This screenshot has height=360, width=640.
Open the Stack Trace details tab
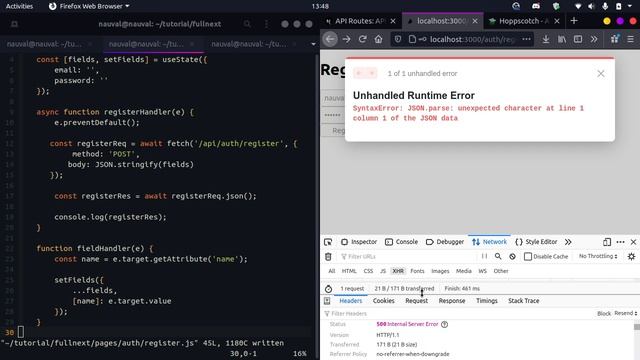(524, 301)
